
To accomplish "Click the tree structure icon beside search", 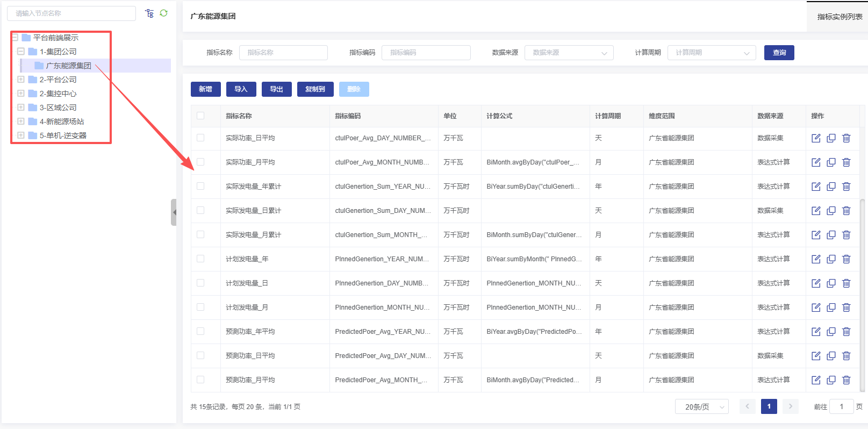I will pyautogui.click(x=149, y=13).
